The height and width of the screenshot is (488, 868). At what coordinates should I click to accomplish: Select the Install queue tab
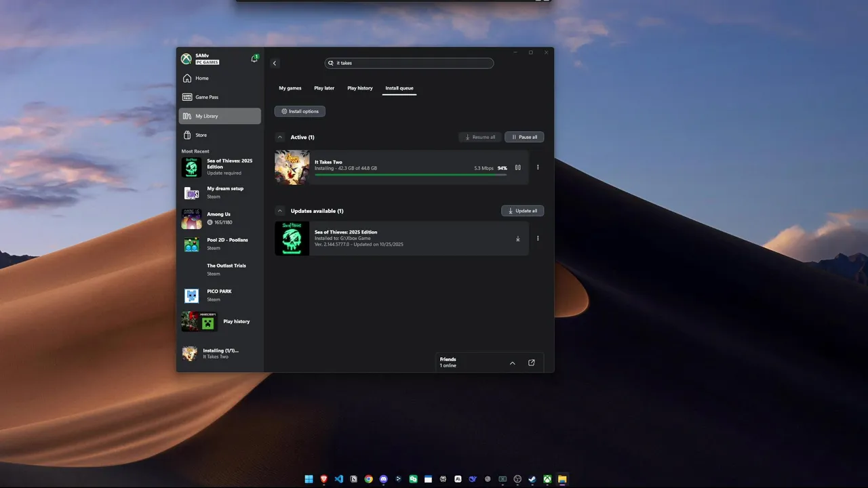[399, 88]
